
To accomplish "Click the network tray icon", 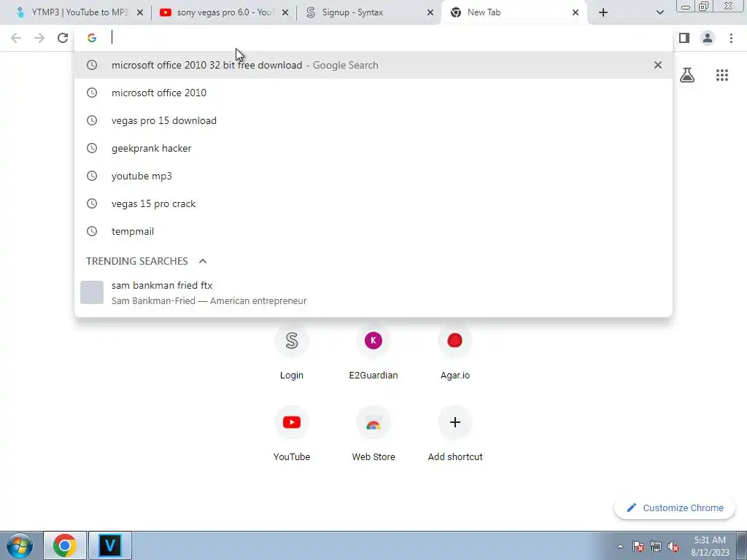I will pos(656,546).
